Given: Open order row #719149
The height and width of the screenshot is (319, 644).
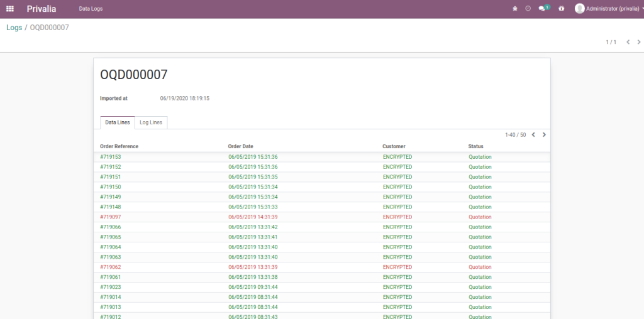Looking at the screenshot, I should (322, 197).
